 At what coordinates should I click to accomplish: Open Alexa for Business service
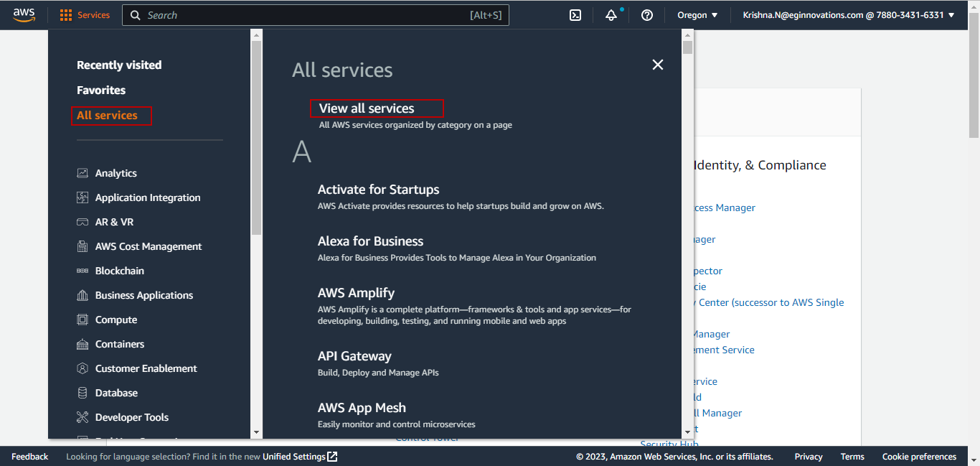(x=371, y=241)
